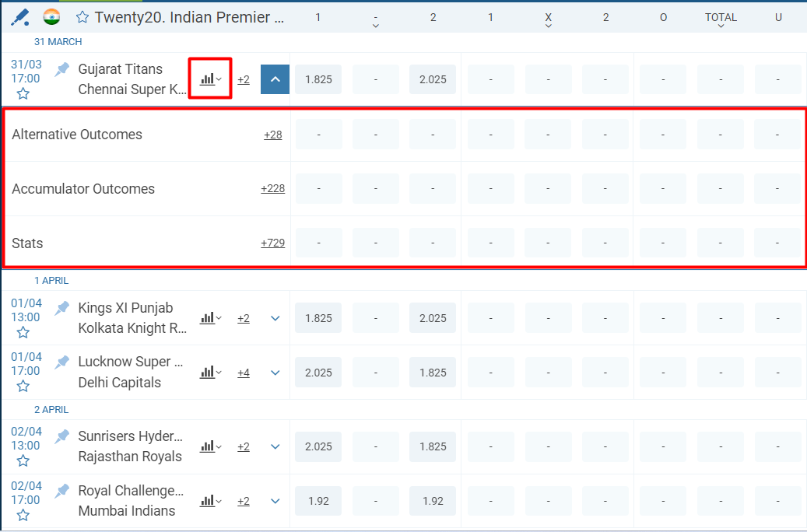Expand the Lucknow vs Delhi Capitals markets

(275, 373)
